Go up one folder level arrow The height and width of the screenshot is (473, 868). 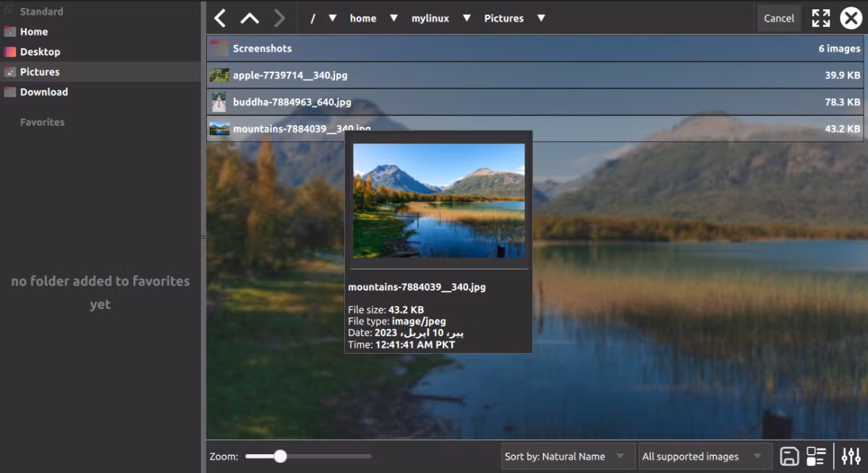(249, 18)
